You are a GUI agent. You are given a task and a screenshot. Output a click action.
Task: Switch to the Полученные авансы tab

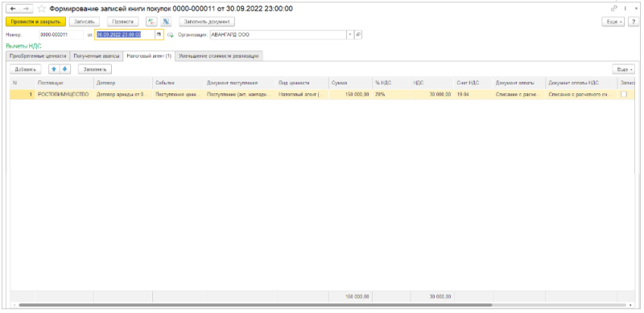(97, 56)
